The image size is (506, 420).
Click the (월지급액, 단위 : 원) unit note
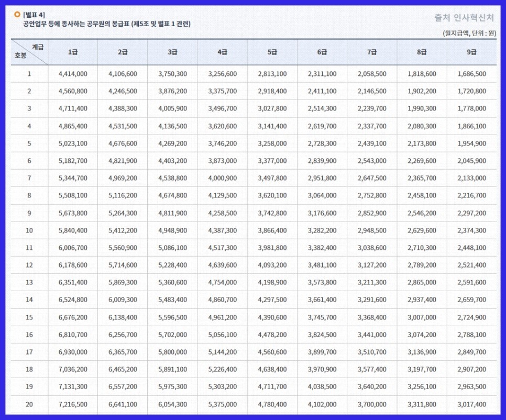point(469,33)
